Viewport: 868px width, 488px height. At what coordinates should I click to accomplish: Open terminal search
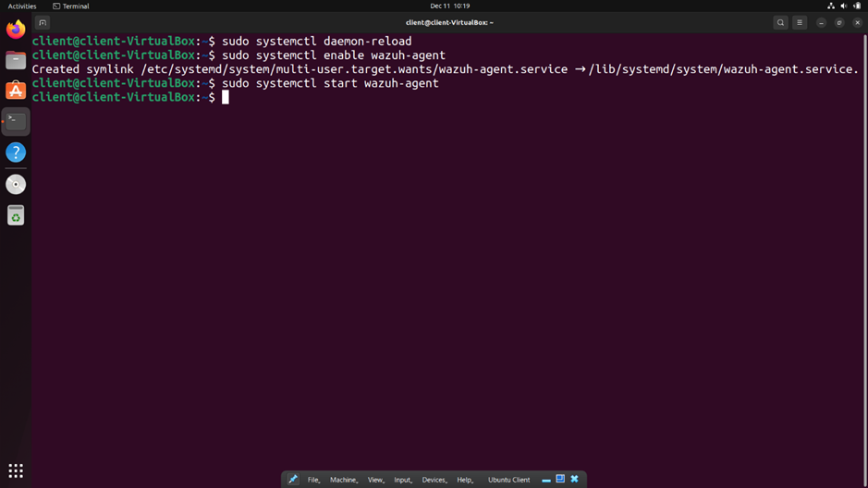780,23
